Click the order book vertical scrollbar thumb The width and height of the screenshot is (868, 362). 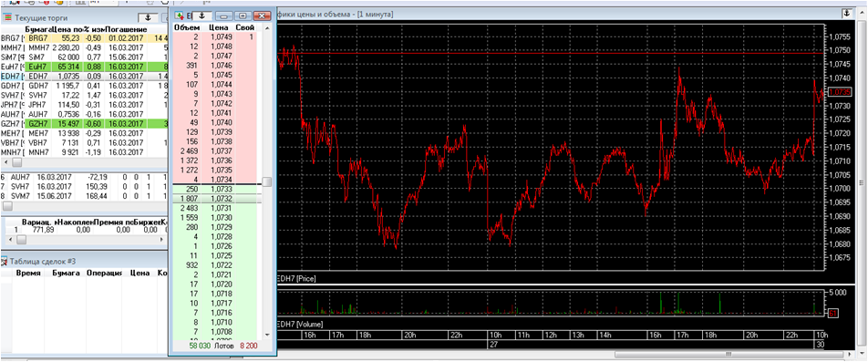point(267,181)
